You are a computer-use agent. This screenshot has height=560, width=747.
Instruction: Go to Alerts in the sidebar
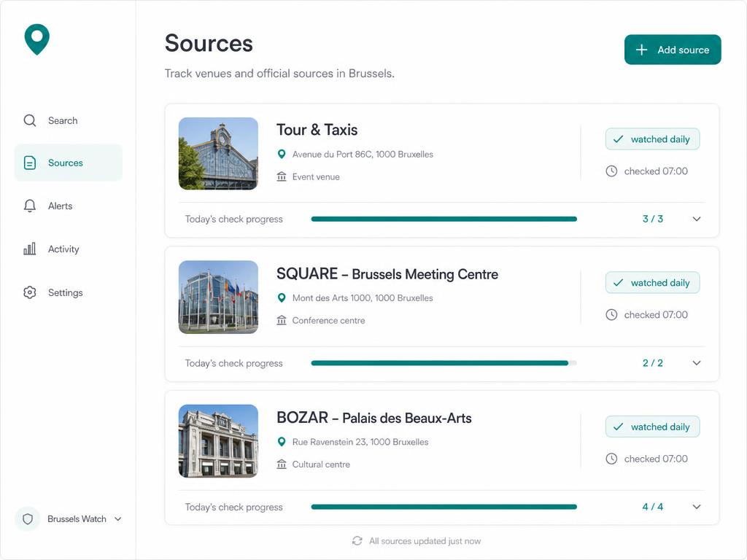(68, 206)
